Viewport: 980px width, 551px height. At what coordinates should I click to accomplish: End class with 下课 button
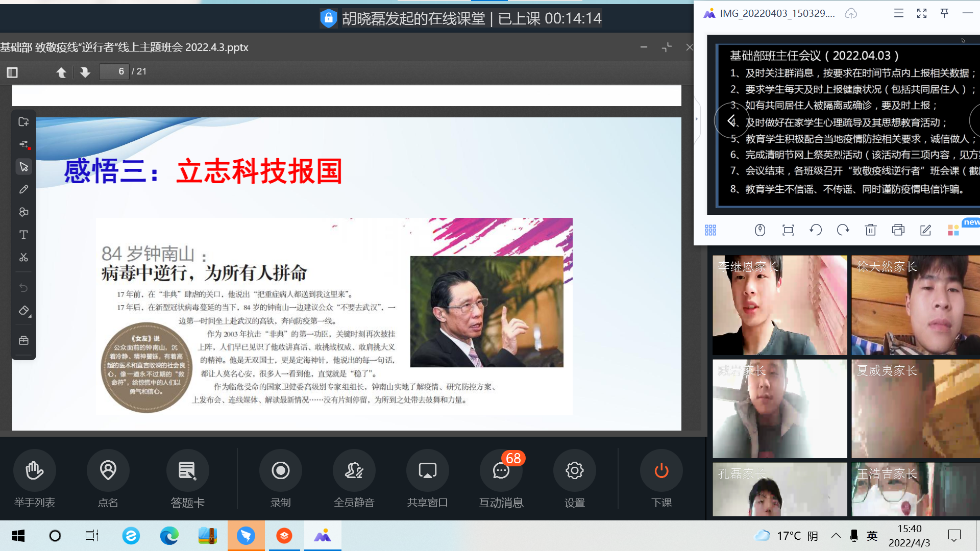[x=661, y=470]
